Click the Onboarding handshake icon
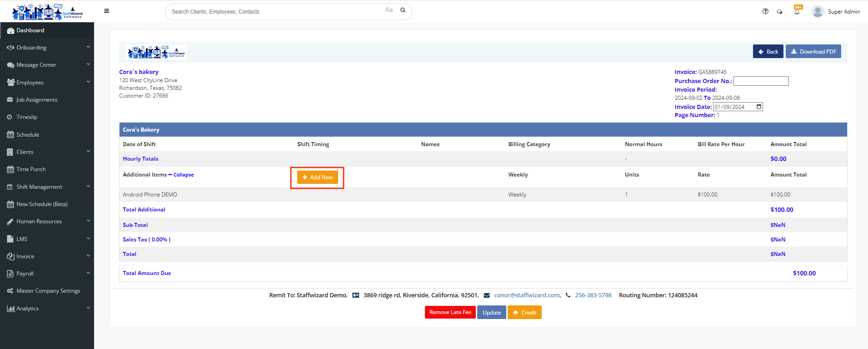Image resolution: width=868 pixels, height=349 pixels. (x=10, y=48)
